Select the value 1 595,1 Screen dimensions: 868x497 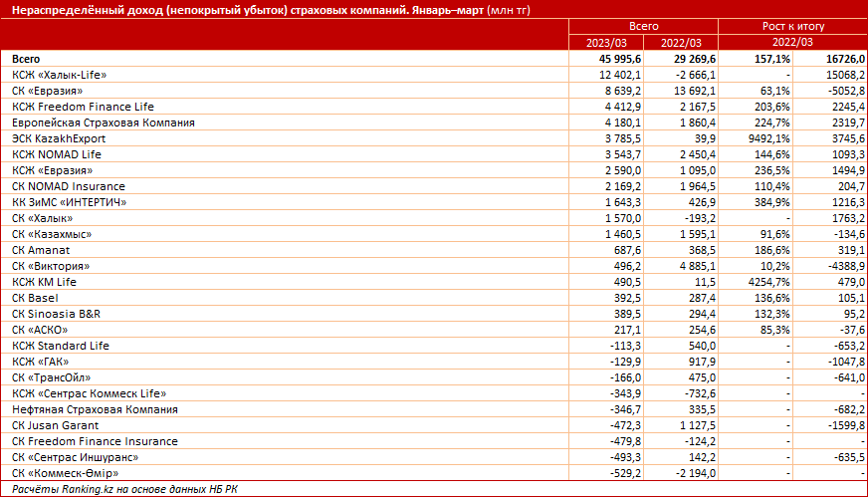(698, 234)
